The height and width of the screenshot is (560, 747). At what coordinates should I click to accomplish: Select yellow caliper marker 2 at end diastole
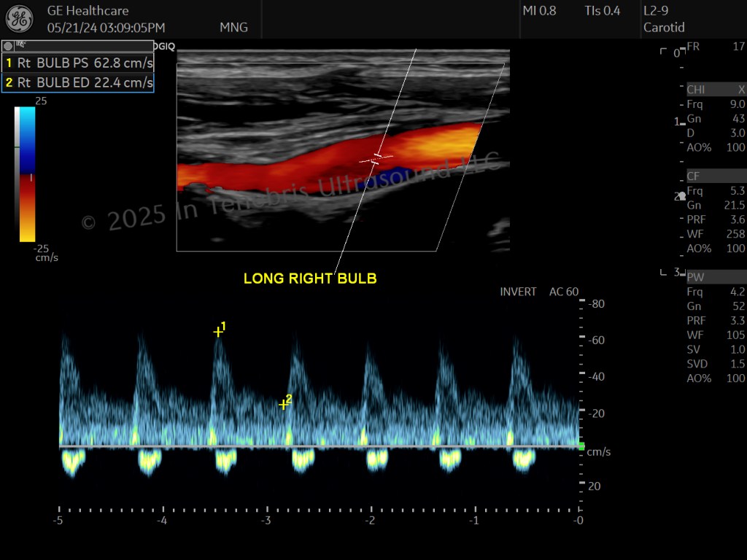(283, 405)
